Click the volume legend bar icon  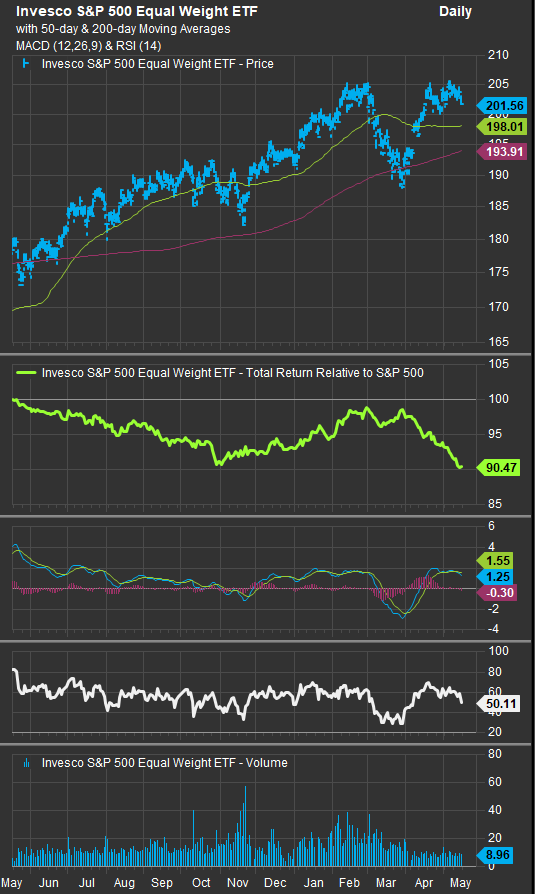click(26, 762)
